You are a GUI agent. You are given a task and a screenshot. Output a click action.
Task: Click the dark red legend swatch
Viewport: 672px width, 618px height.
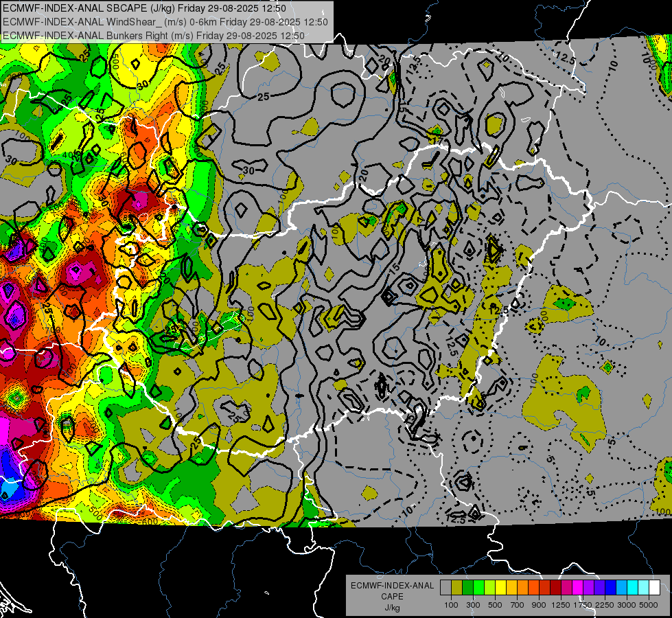[x=555, y=588]
